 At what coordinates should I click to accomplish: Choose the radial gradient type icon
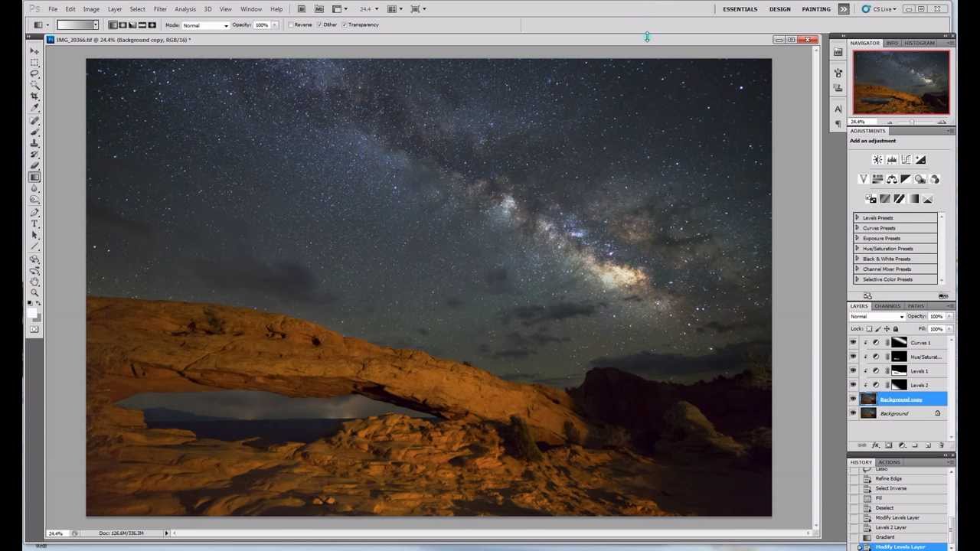(122, 24)
